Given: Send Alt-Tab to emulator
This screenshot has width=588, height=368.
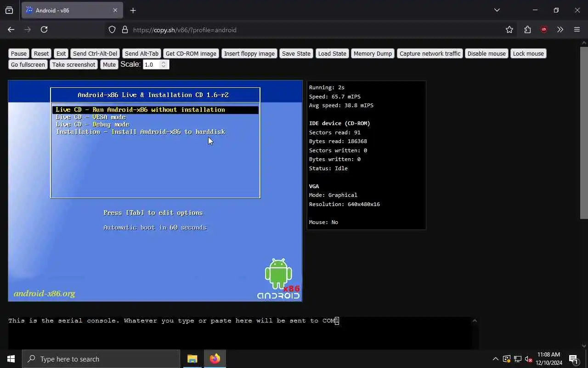Looking at the screenshot, I should tap(141, 53).
